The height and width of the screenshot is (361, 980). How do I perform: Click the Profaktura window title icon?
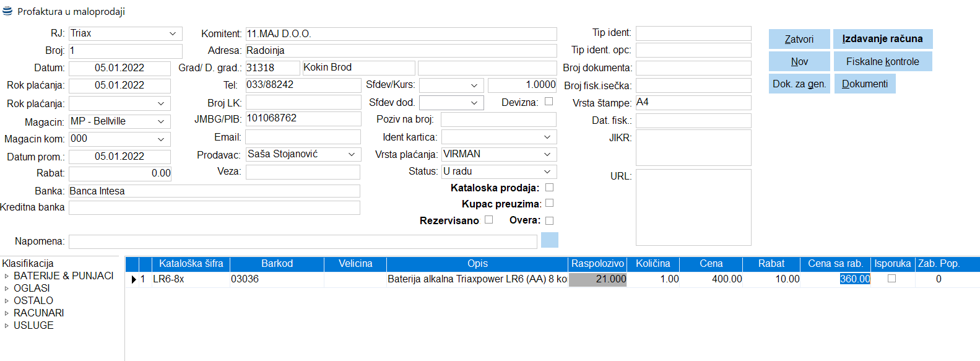pos(7,11)
